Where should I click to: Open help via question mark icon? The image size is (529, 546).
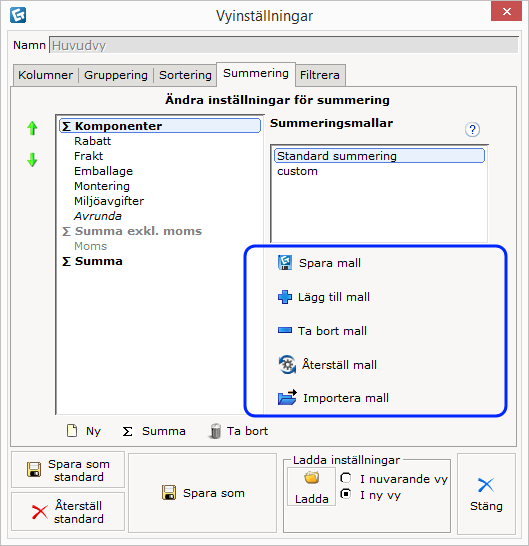[x=472, y=130]
